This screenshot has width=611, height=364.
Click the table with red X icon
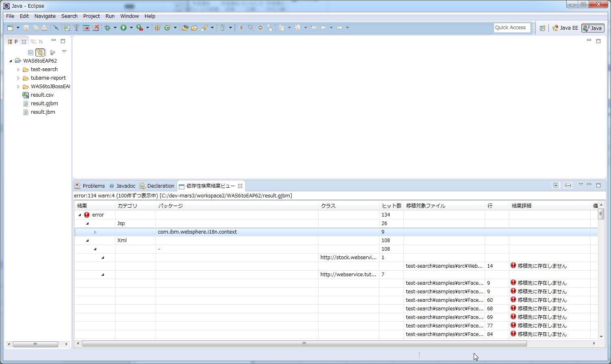pyautogui.click(x=96, y=28)
